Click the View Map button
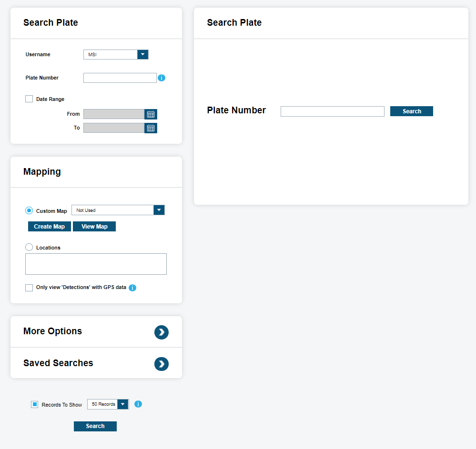Image resolution: width=476 pixels, height=449 pixels. click(x=94, y=227)
